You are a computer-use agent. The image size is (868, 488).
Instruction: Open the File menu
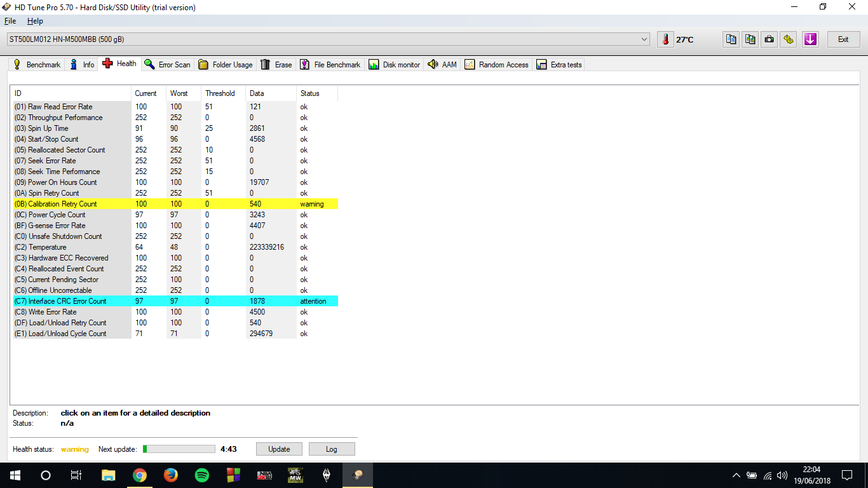point(10,21)
